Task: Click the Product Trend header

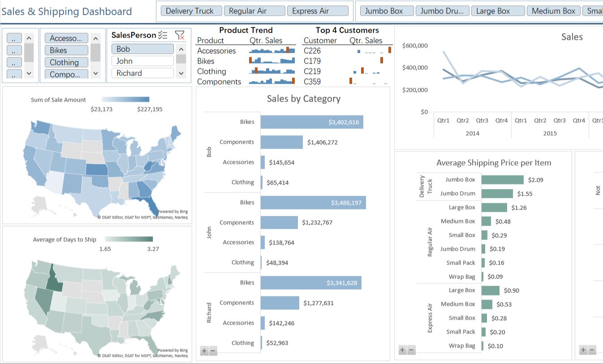Action: 246,30
